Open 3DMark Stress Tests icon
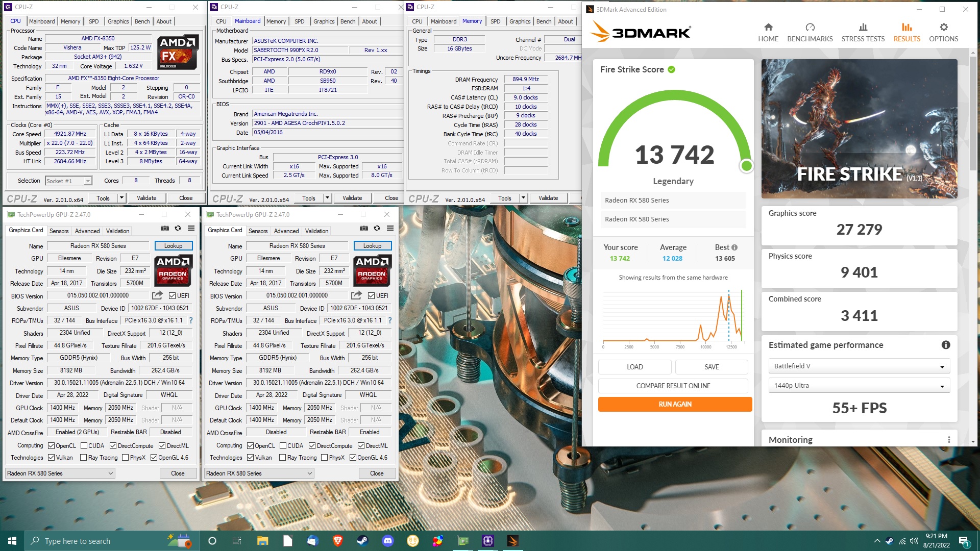Image resolution: width=980 pixels, height=551 pixels. click(863, 27)
